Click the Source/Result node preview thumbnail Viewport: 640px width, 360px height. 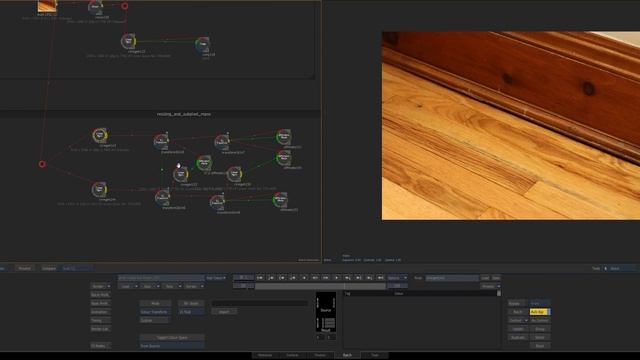tap(326, 312)
